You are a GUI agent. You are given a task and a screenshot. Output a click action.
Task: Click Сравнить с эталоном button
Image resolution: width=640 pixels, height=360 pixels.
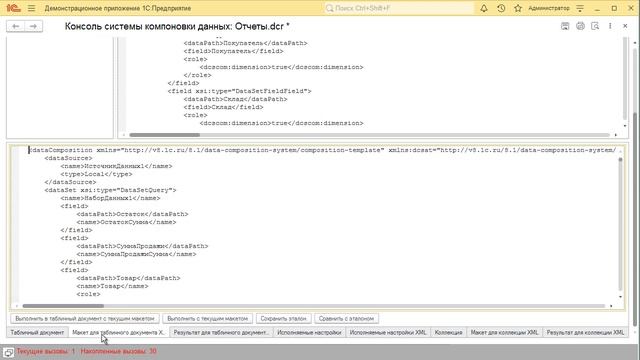click(x=346, y=318)
